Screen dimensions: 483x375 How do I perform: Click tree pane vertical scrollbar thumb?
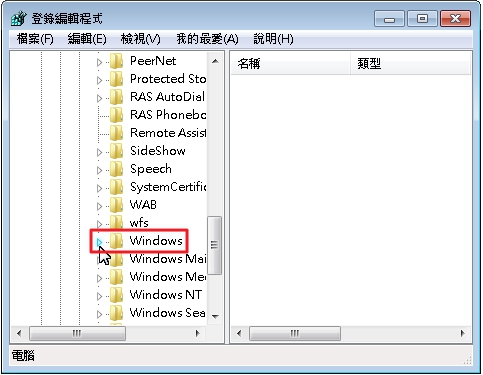pyautogui.click(x=215, y=245)
